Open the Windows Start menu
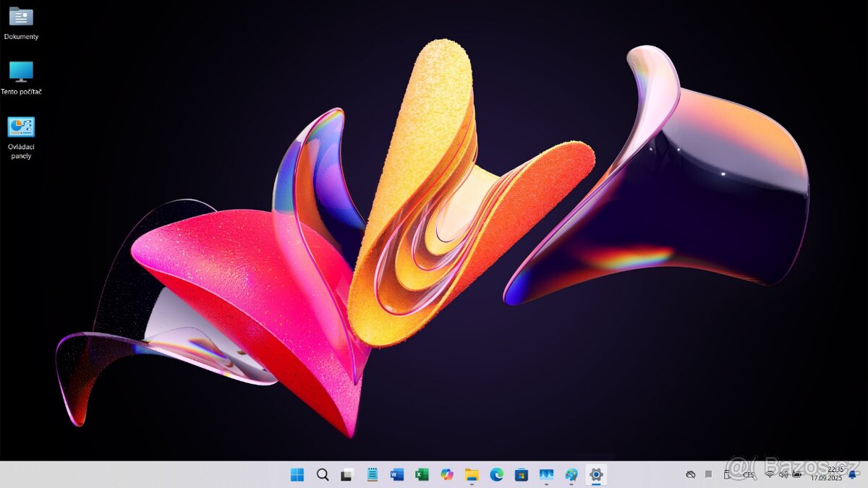 pyautogui.click(x=297, y=475)
